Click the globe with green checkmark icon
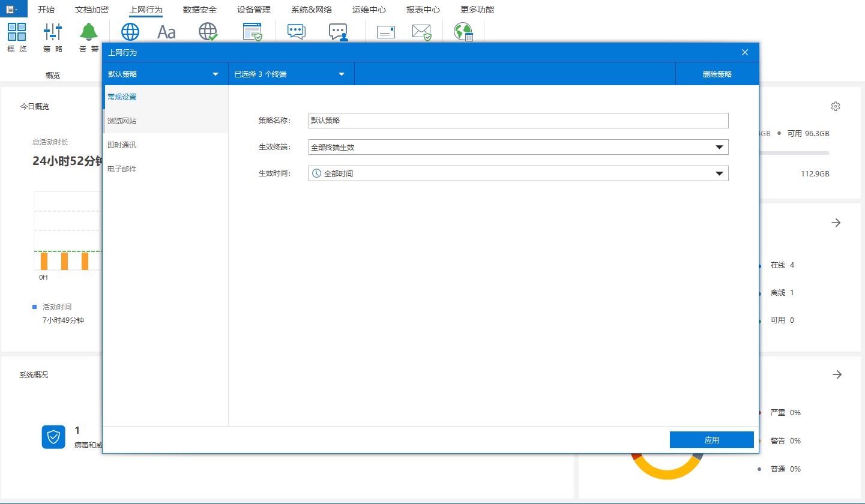This screenshot has height=504, width=865. coord(208,32)
